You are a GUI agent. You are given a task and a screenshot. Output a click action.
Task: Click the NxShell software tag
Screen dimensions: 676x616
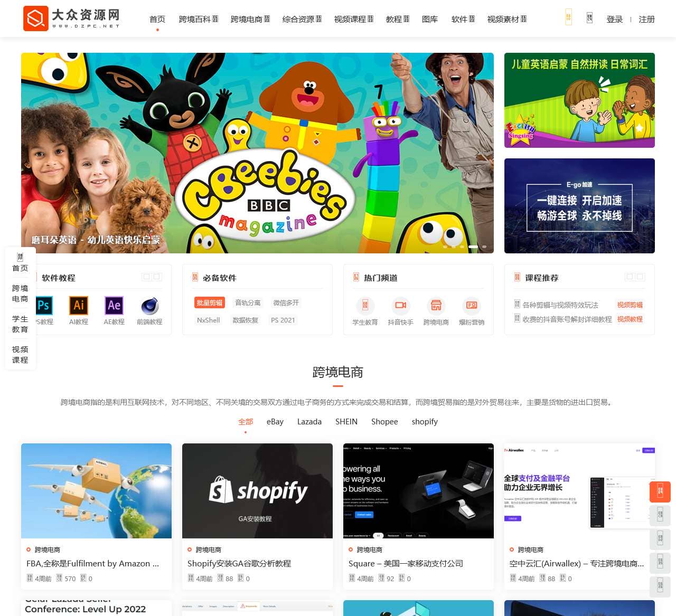pyautogui.click(x=209, y=320)
